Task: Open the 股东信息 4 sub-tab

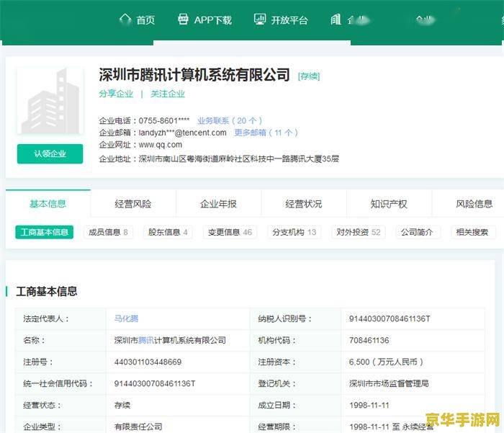Action: tap(168, 232)
